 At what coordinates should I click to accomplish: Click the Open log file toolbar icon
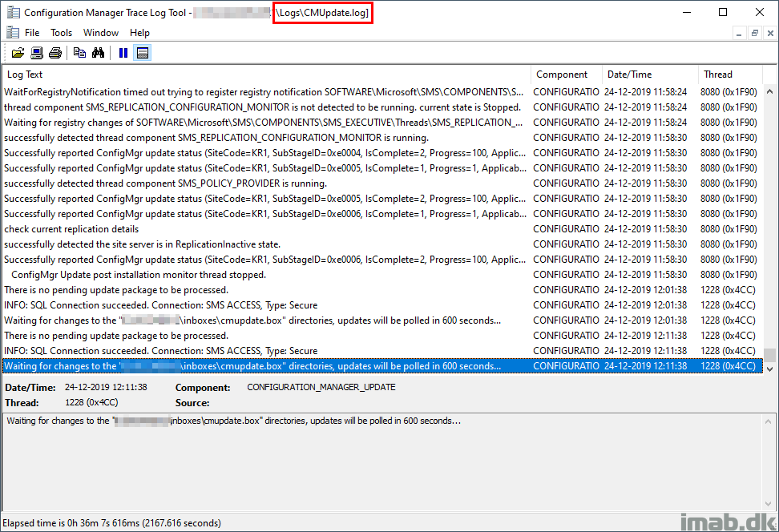[18, 53]
